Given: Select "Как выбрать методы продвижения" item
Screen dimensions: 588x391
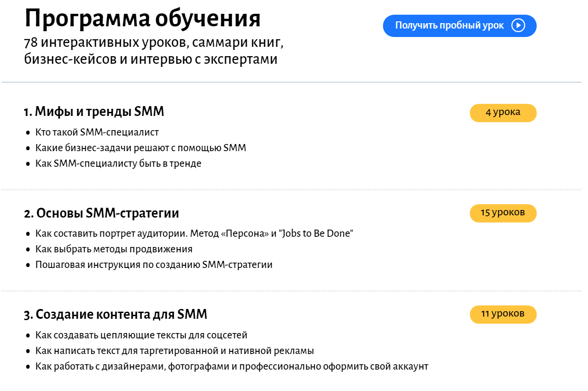Looking at the screenshot, I should pyautogui.click(x=114, y=249).
